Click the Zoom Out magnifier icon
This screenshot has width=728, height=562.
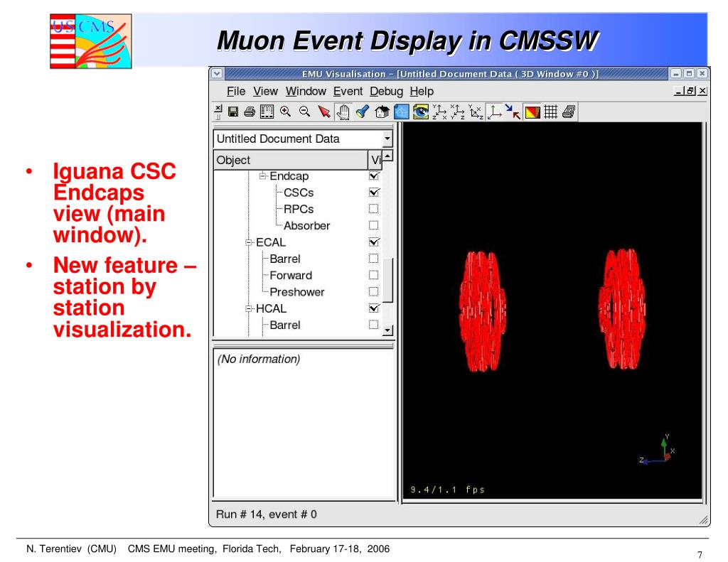[304, 112]
